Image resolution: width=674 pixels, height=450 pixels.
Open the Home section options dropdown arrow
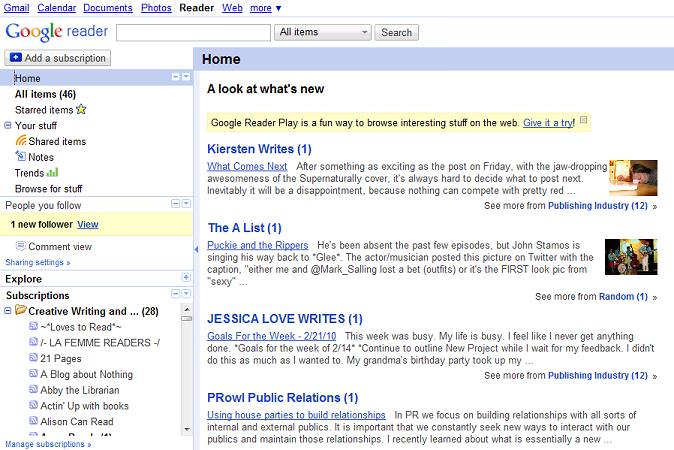[x=186, y=77]
